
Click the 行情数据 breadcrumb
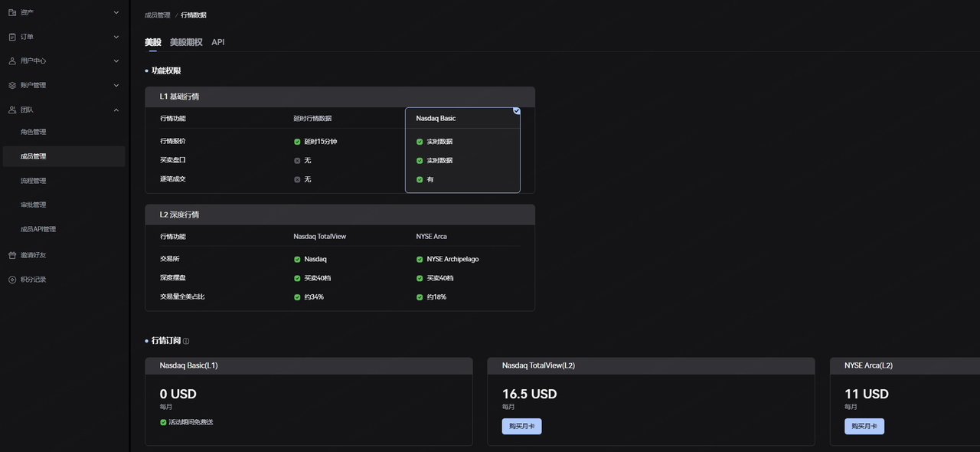(x=194, y=15)
